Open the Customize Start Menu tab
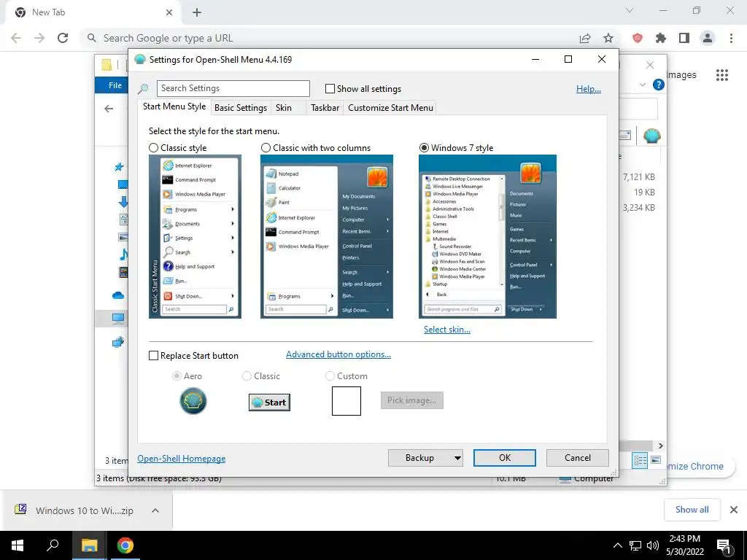747x560 pixels. point(391,108)
